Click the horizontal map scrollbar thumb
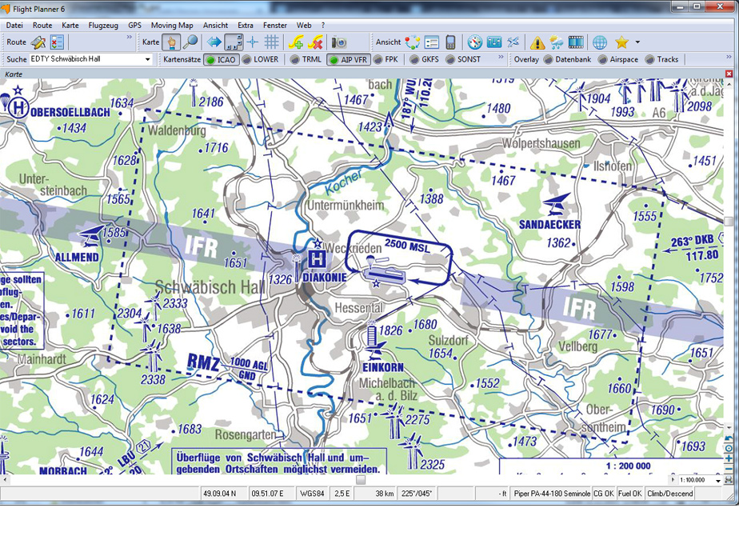 (361, 480)
